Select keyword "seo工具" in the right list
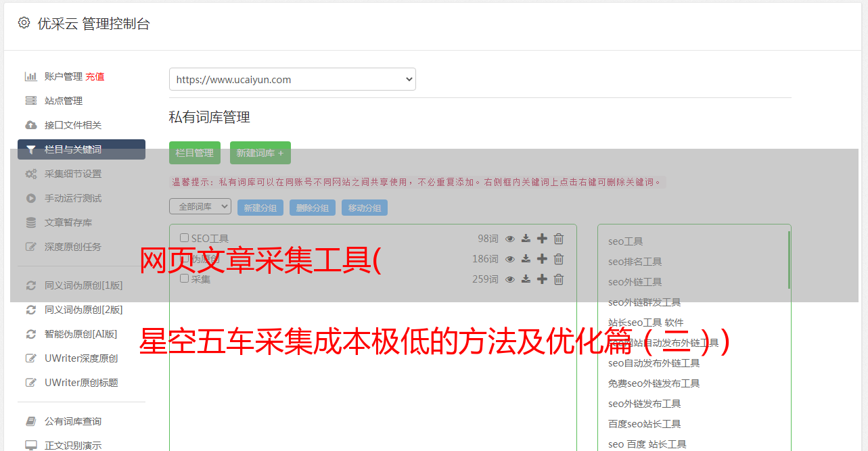 625,241
